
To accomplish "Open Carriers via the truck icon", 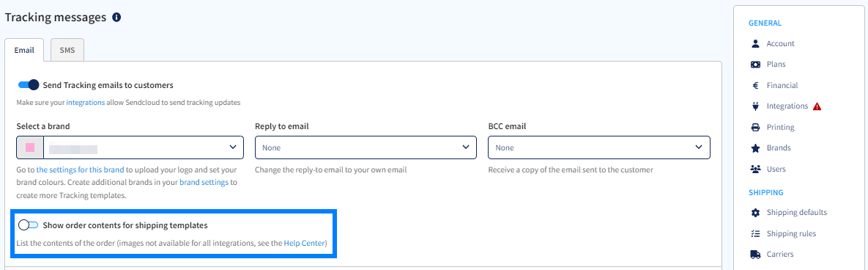I will 755,255.
